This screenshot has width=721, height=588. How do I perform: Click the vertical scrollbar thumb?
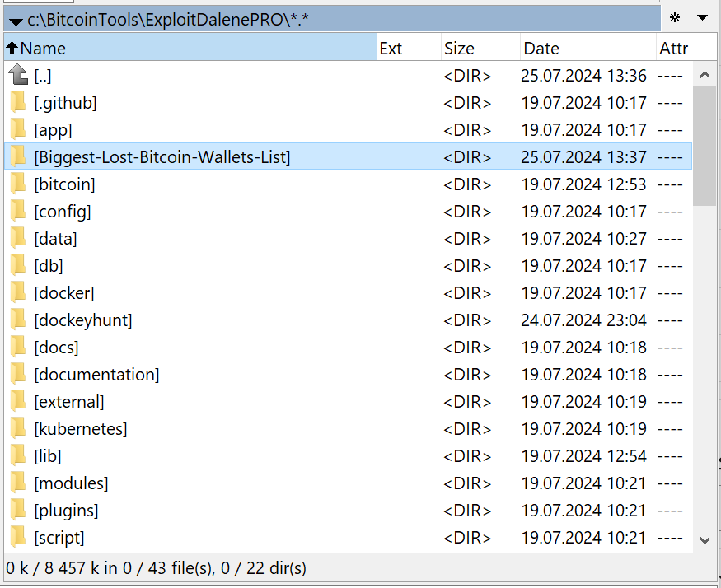[705, 146]
